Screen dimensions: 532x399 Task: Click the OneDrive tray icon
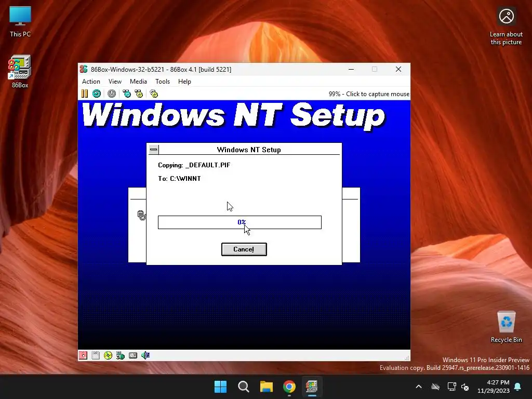[435, 387]
